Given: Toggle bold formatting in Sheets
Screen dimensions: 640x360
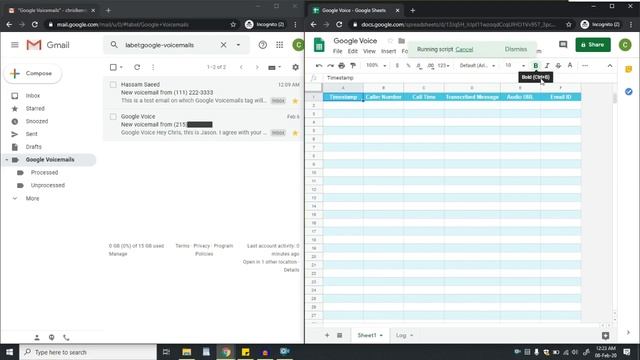Looking at the screenshot, I should pos(536,66).
